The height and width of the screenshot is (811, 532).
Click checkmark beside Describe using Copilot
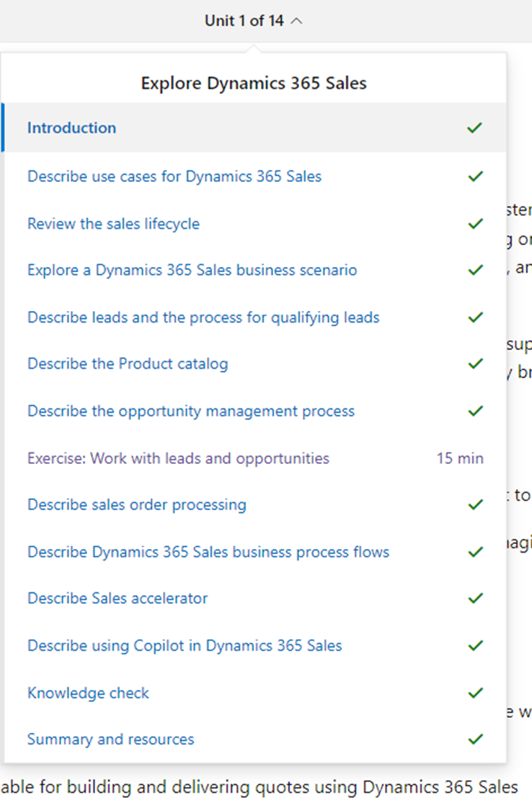(x=476, y=646)
